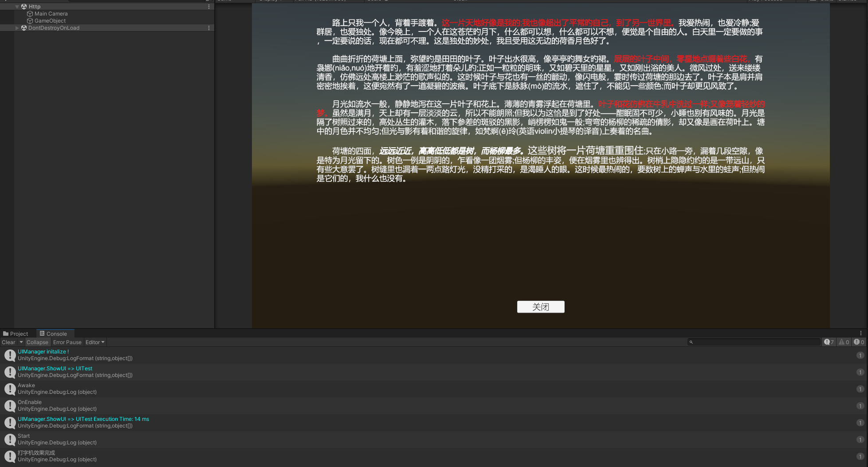Click info icon beside UIManager initalize log
This screenshot has height=467, width=868.
[10, 355]
